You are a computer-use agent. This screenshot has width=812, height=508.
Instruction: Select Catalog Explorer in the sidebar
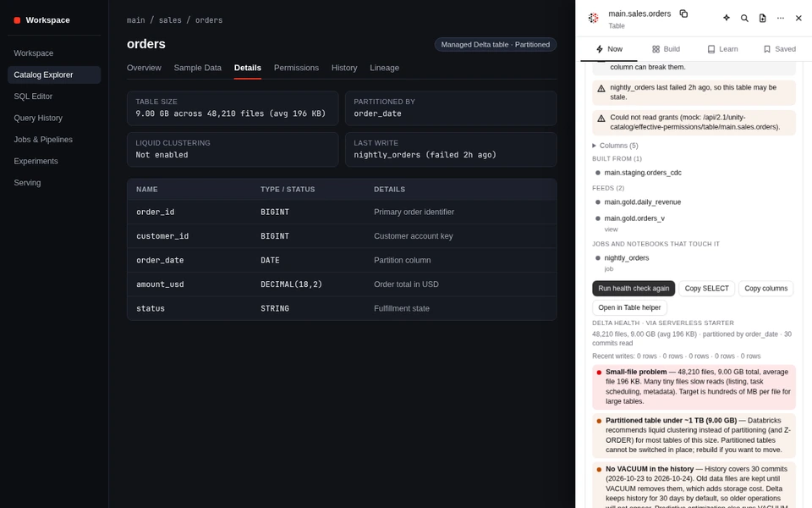(x=54, y=75)
